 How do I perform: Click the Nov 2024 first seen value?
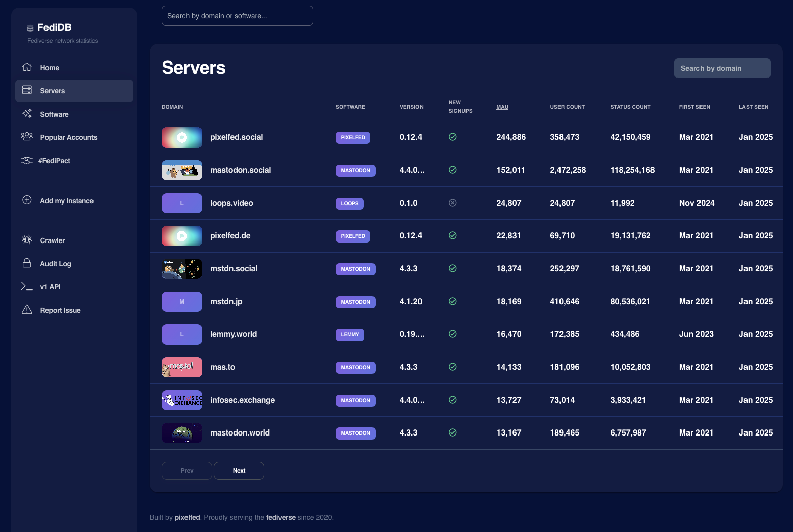click(696, 203)
